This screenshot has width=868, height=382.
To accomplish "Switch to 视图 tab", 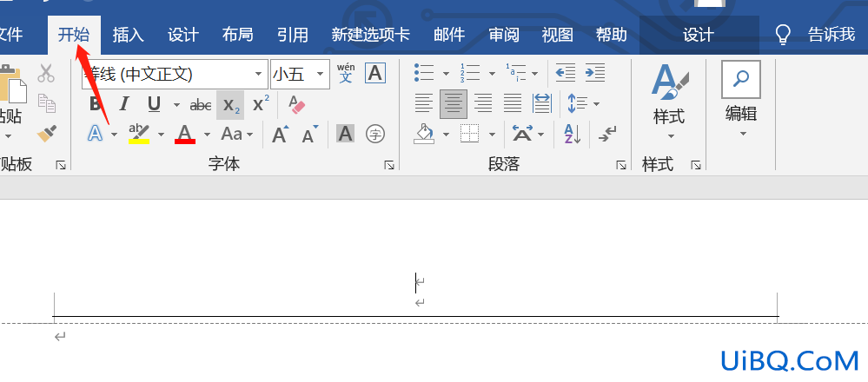I will (558, 35).
